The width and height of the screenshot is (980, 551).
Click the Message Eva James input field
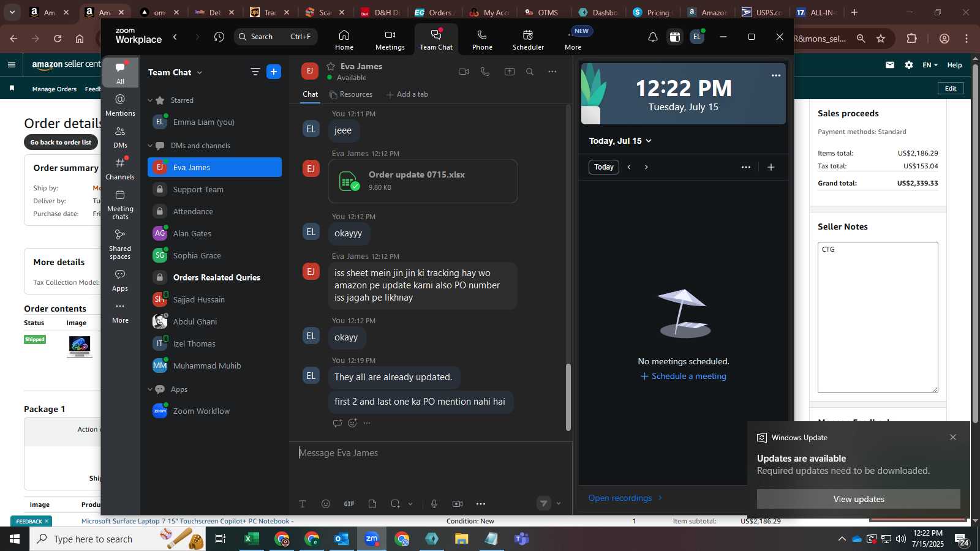tap(431, 453)
